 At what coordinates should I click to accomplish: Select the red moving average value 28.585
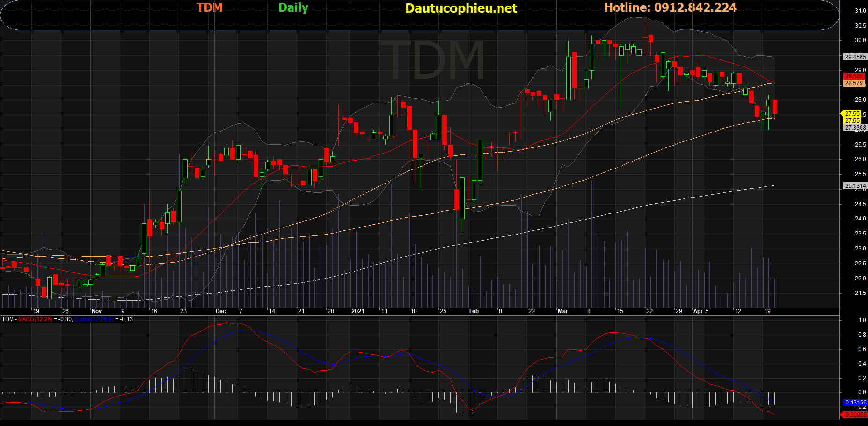(854, 76)
